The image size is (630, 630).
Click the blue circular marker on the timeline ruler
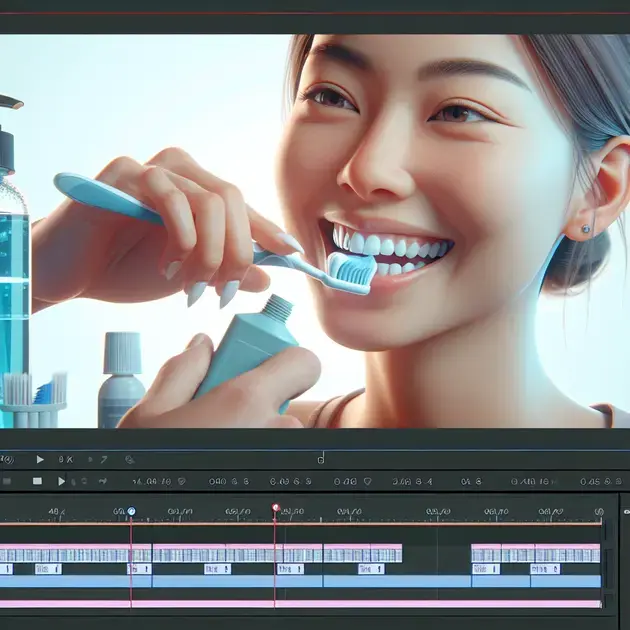click(x=130, y=511)
